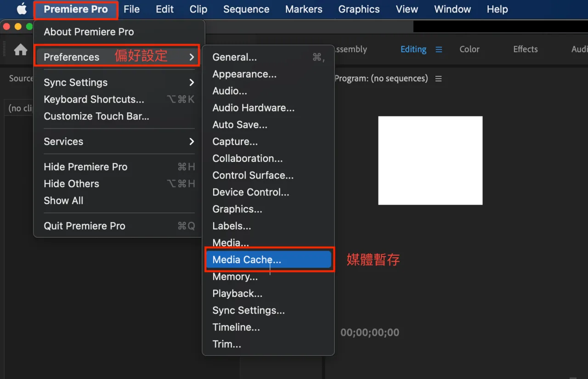Open Trim preferences
The width and height of the screenshot is (588, 379).
(x=268, y=344)
